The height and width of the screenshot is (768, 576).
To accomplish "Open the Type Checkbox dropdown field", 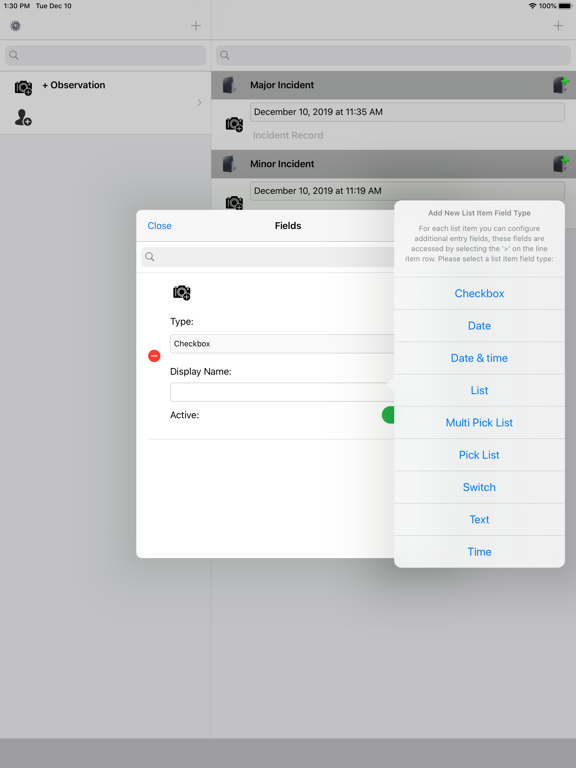I will point(282,344).
